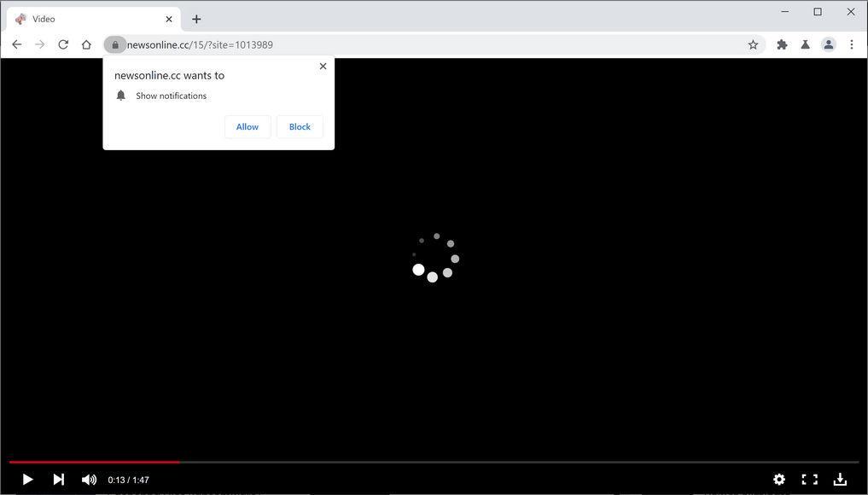Open the video settings gear
Screen dimensions: 868x495
coord(778,479)
